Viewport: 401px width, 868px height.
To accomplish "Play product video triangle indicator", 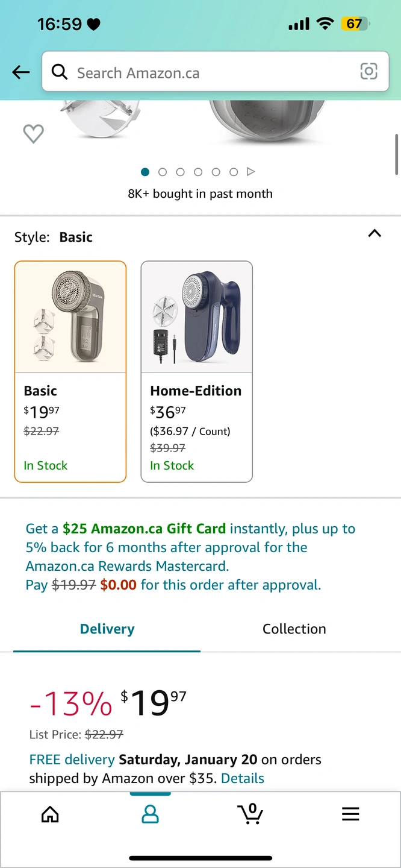I will coord(251,172).
